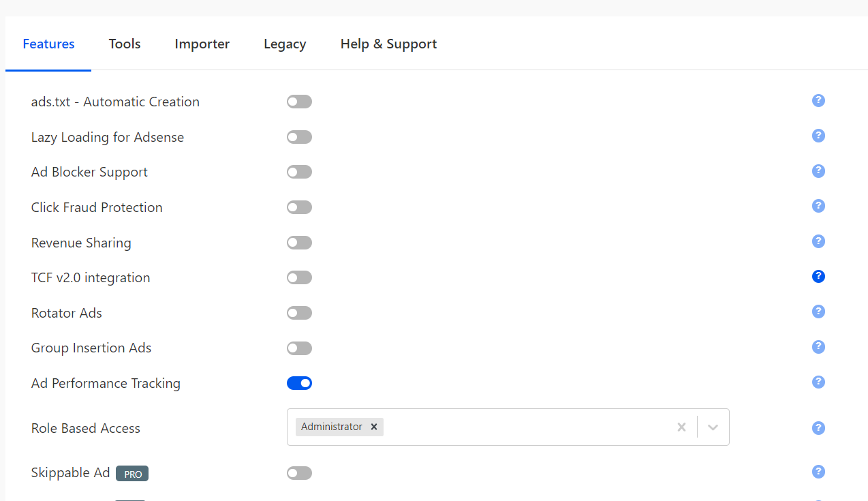The image size is (868, 501).
Task: Show help for Skippable Ad
Action: coord(818,472)
